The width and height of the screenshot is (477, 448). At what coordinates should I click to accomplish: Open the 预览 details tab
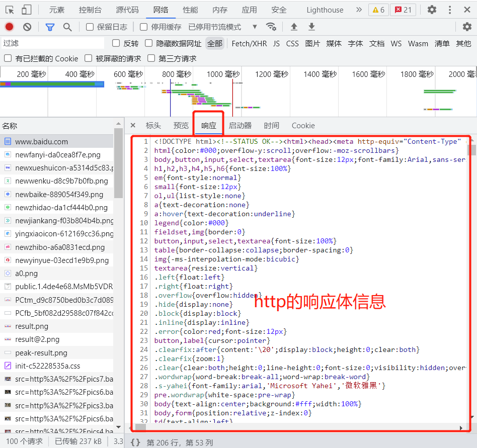pyautogui.click(x=181, y=126)
